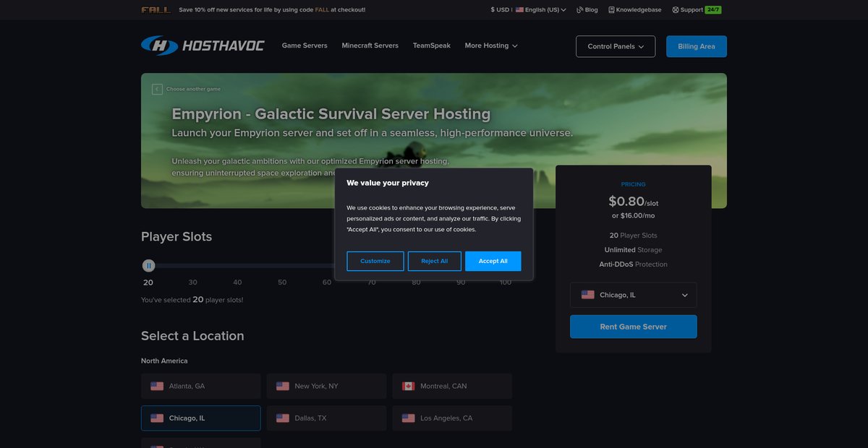The width and height of the screenshot is (868, 448).
Task: Click the Knowledgebase document icon
Action: pos(611,10)
